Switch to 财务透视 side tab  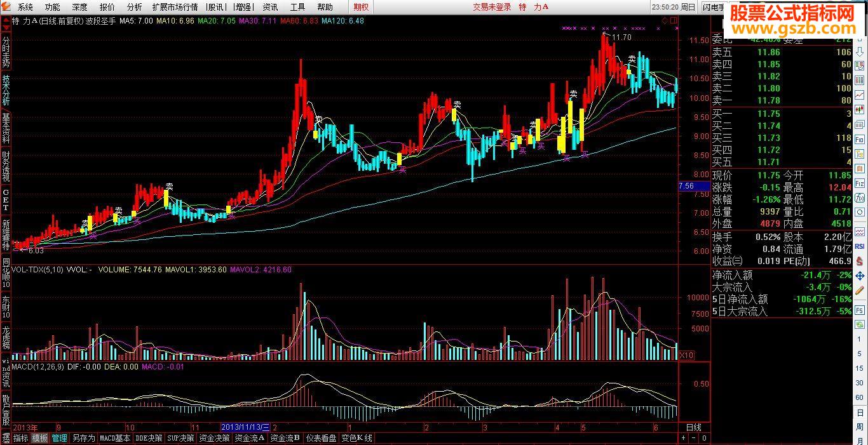(x=6, y=166)
